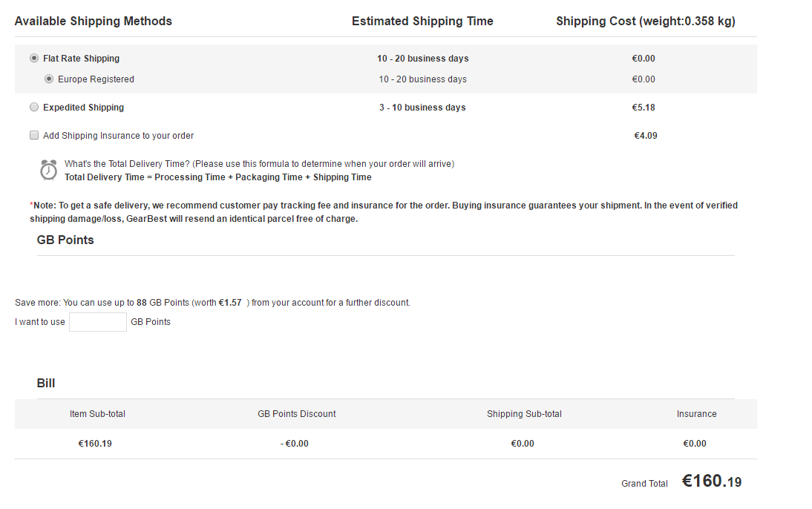The image size is (812, 509).
Task: Select the Flat Rate Shipping radio button
Action: 34,59
